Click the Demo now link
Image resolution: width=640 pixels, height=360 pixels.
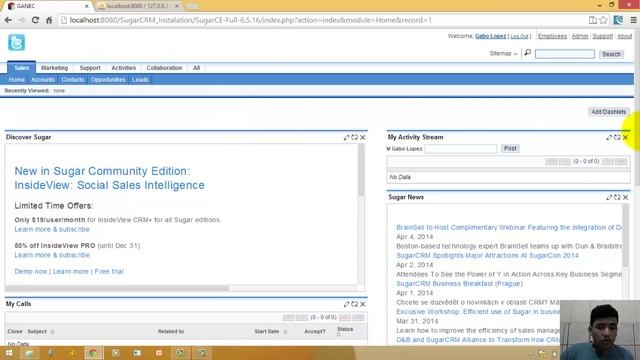(31, 271)
